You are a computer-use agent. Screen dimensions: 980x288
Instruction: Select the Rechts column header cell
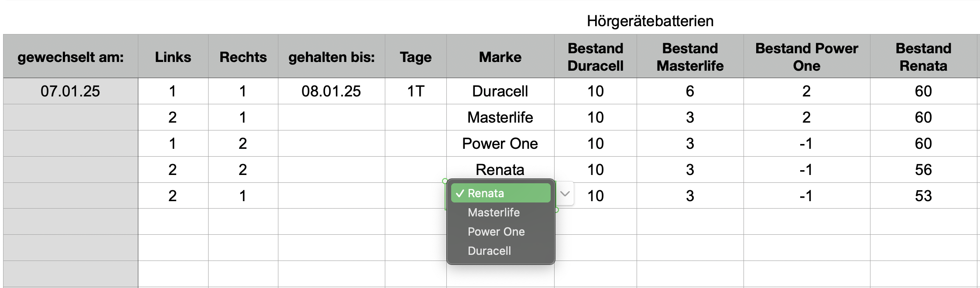[x=243, y=57]
